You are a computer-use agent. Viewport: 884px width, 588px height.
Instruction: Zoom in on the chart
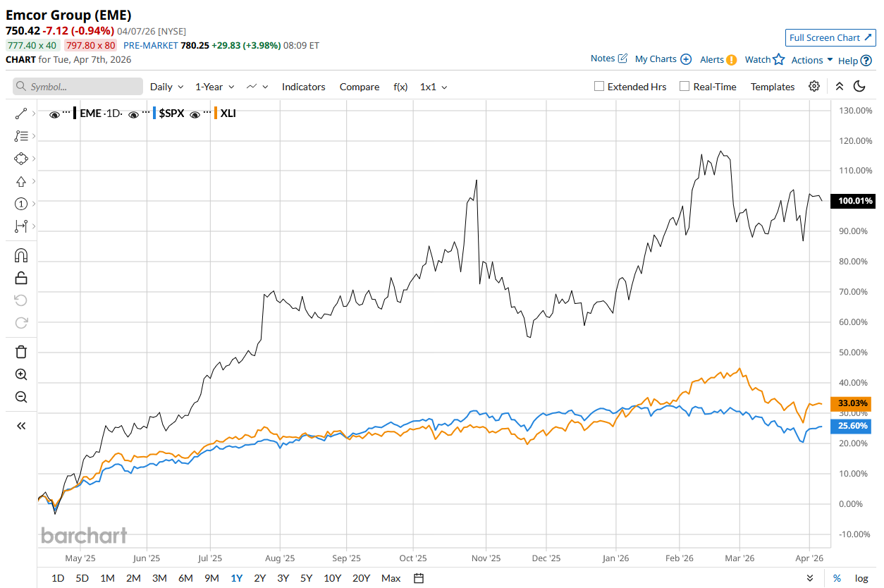click(x=21, y=374)
